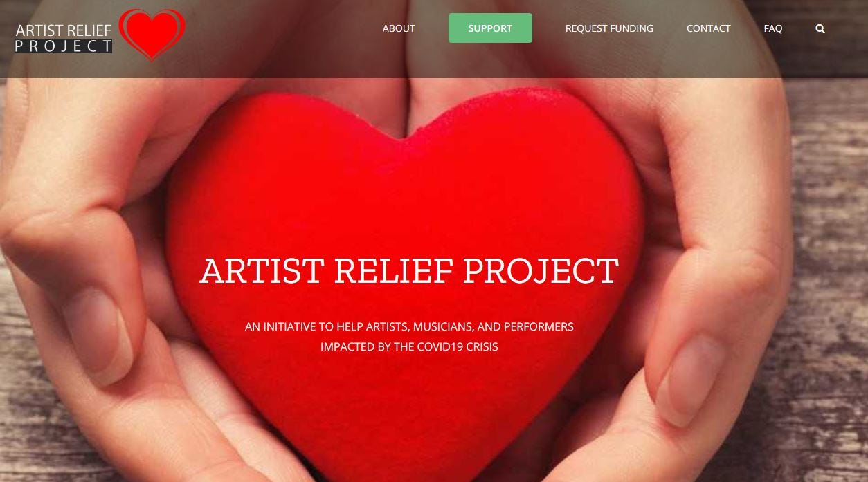
Task: Open the search magnifier icon in header
Action: tap(820, 28)
